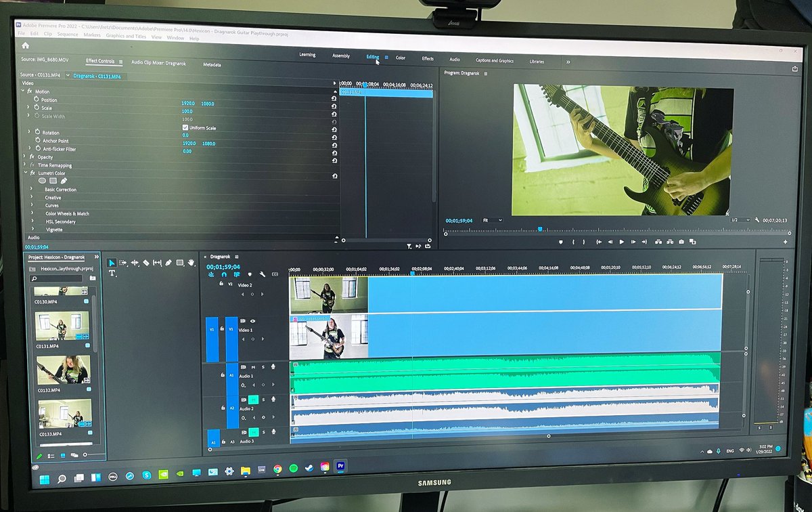Select the Type tool

112,274
